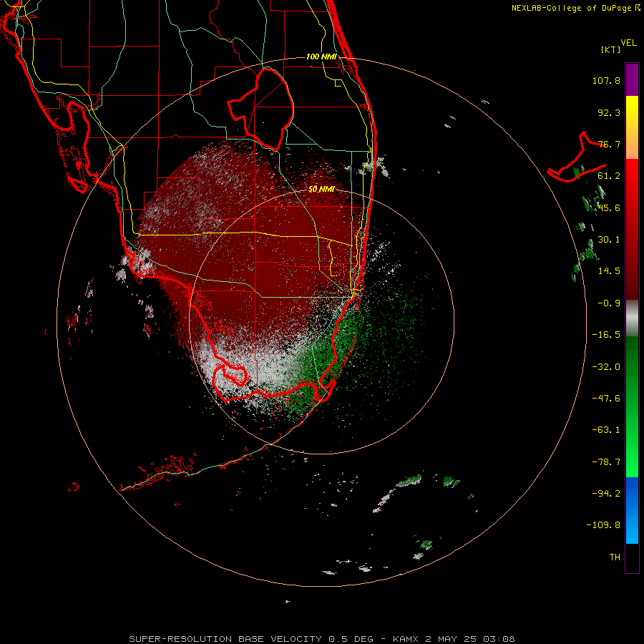This screenshot has width=644, height=644.
Task: Click the 92.3 legend value
Action: click(609, 112)
